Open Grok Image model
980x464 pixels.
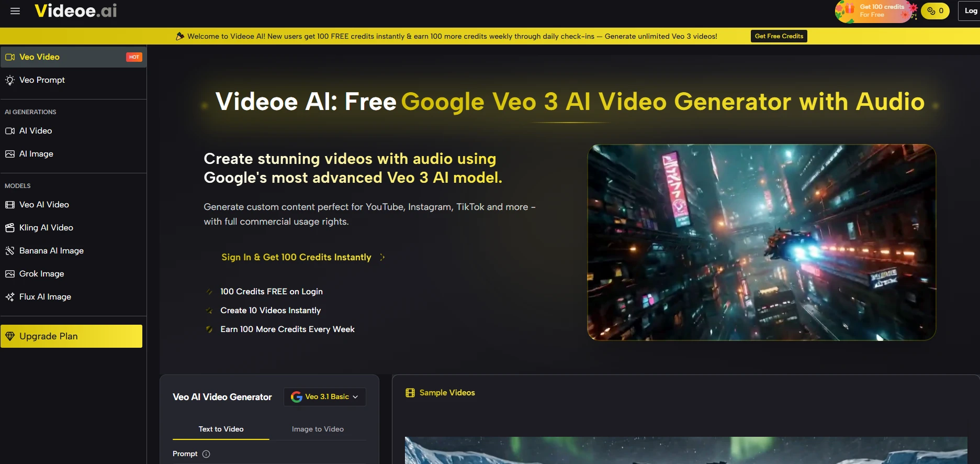(73, 274)
